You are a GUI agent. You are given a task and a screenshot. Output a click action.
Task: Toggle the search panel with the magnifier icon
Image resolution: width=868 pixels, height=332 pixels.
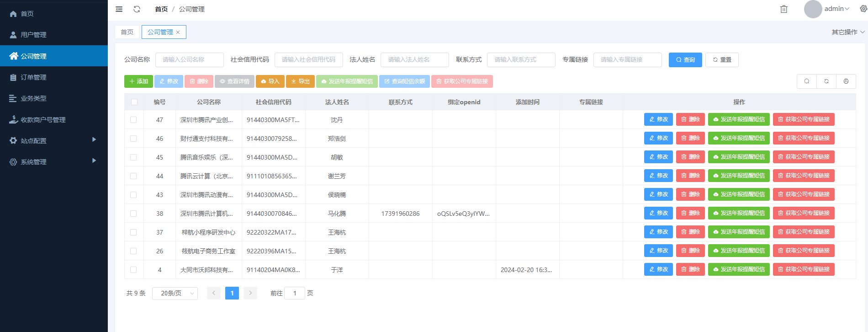(x=807, y=81)
